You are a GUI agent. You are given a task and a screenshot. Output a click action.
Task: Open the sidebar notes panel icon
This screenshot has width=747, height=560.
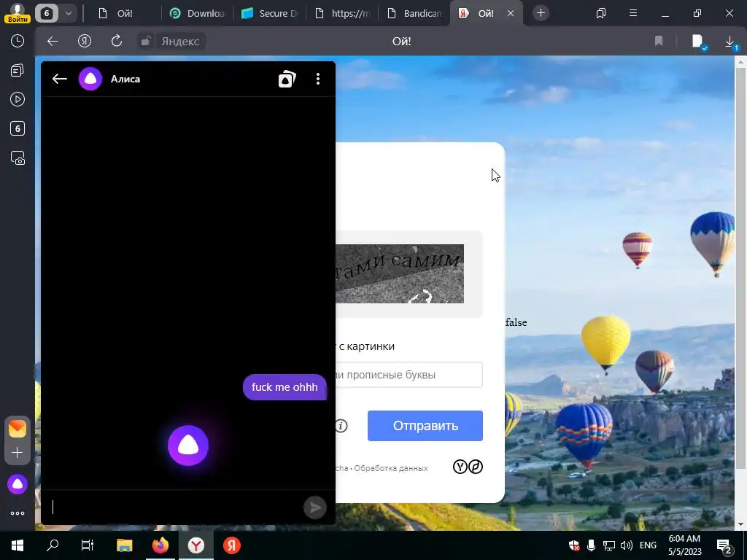coord(18,71)
